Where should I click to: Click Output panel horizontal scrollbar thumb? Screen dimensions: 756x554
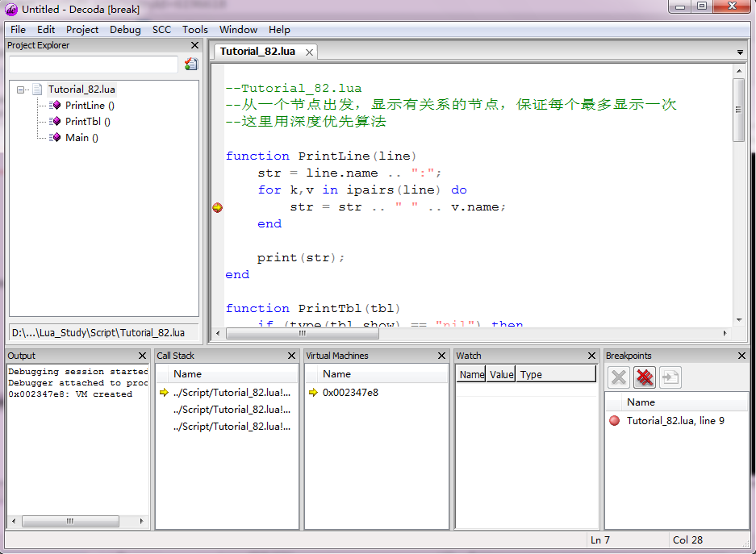pyautogui.click(x=70, y=521)
